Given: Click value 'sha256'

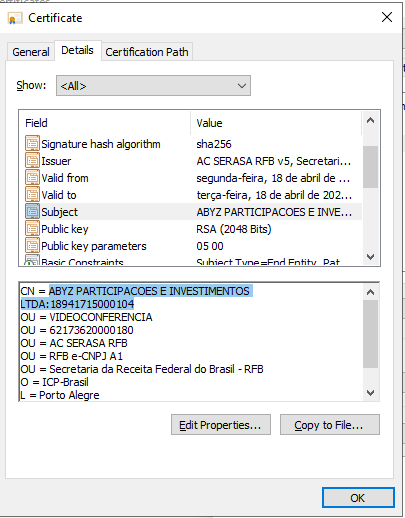Looking at the screenshot, I should click(214, 144).
